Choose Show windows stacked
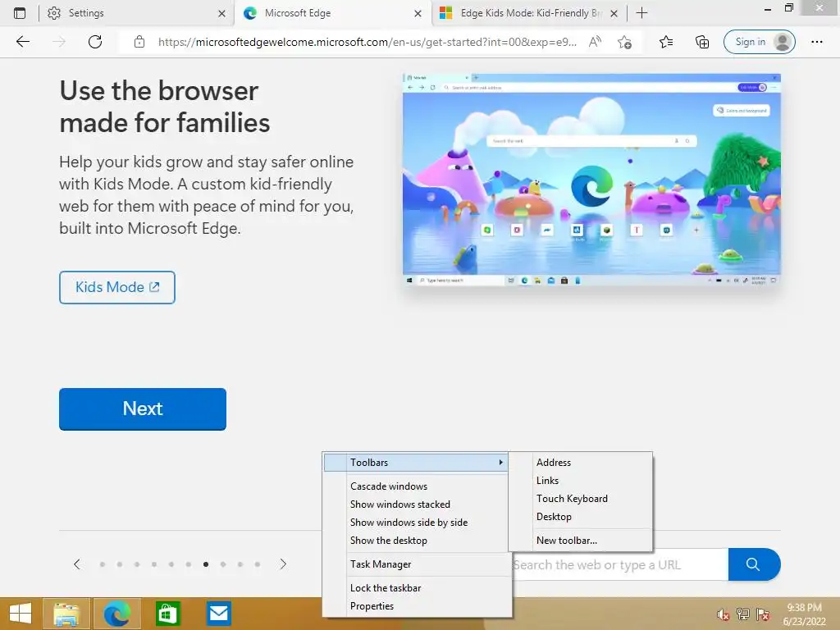The width and height of the screenshot is (840, 630). click(x=416, y=504)
